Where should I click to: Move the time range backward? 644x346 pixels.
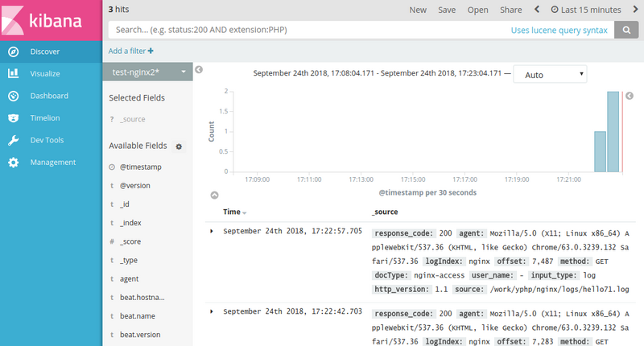[x=537, y=9]
